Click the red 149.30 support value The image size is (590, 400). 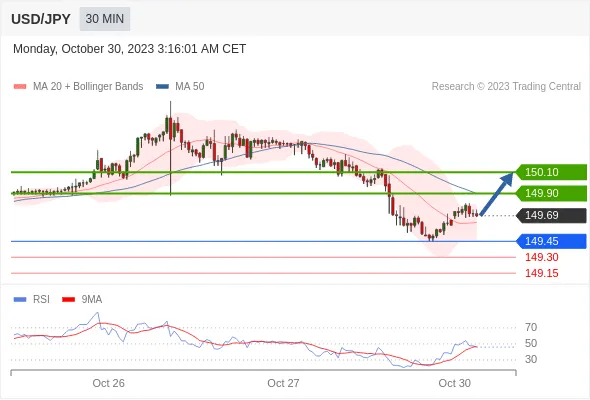541,257
